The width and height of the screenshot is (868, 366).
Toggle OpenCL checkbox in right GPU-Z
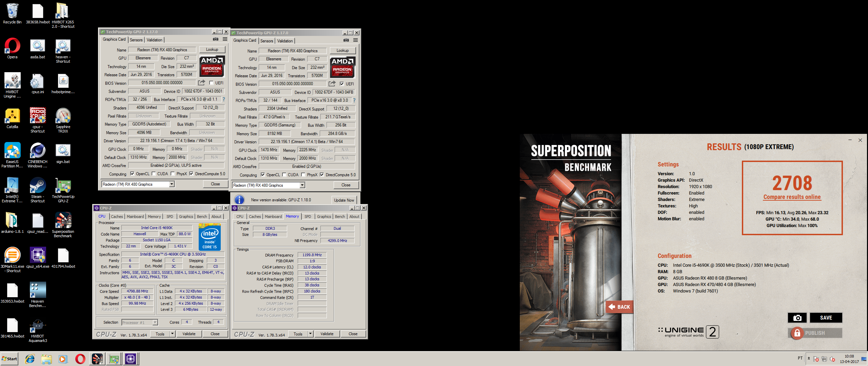click(x=262, y=175)
